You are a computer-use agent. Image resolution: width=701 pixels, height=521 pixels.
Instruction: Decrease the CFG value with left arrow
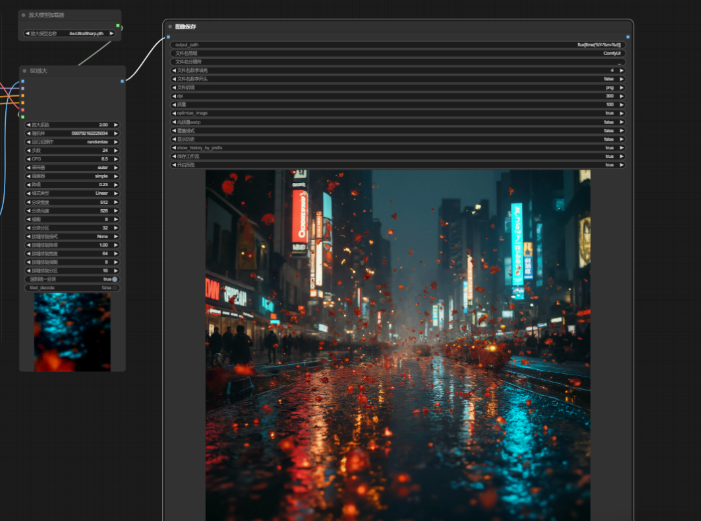click(26, 158)
